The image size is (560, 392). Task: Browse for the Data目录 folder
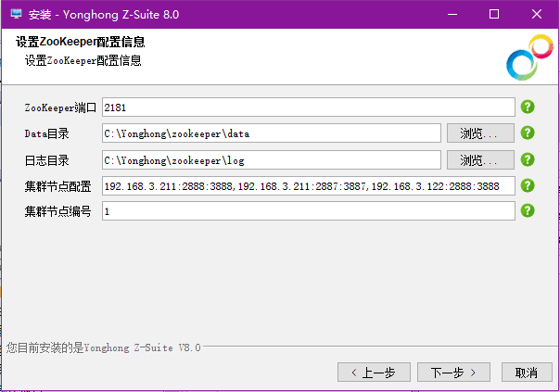pyautogui.click(x=480, y=133)
